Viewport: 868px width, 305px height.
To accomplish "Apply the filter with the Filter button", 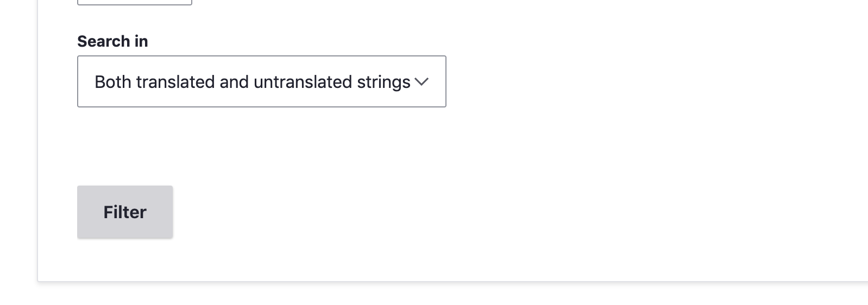I will click(125, 212).
